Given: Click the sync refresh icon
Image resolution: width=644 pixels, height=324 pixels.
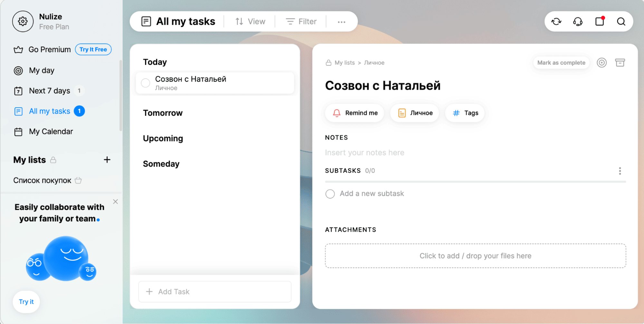Looking at the screenshot, I should [556, 22].
